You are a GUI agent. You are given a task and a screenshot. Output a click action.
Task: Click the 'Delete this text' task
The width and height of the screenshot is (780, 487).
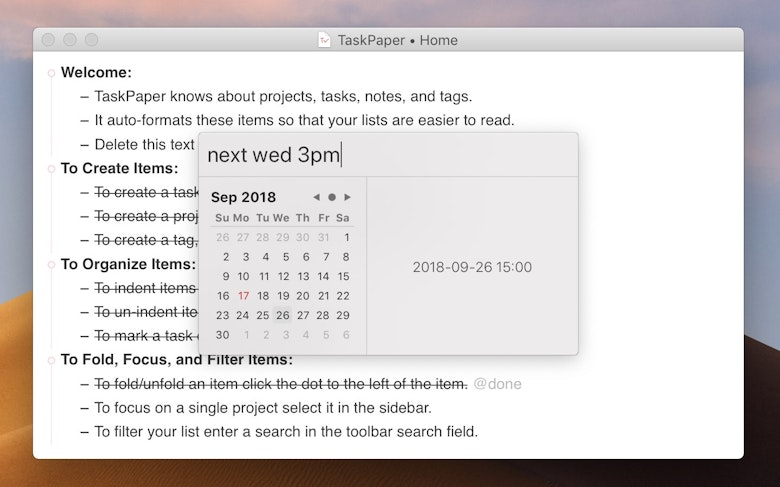point(146,144)
